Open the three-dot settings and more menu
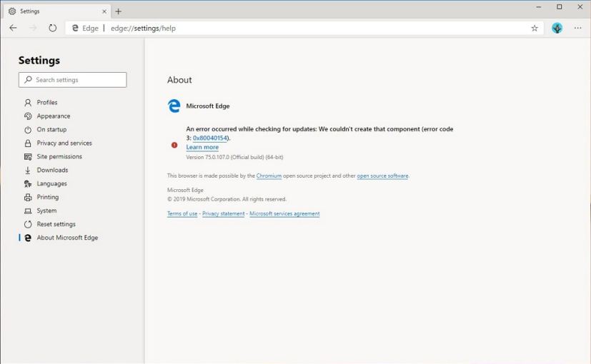The image size is (591, 364). [x=577, y=28]
